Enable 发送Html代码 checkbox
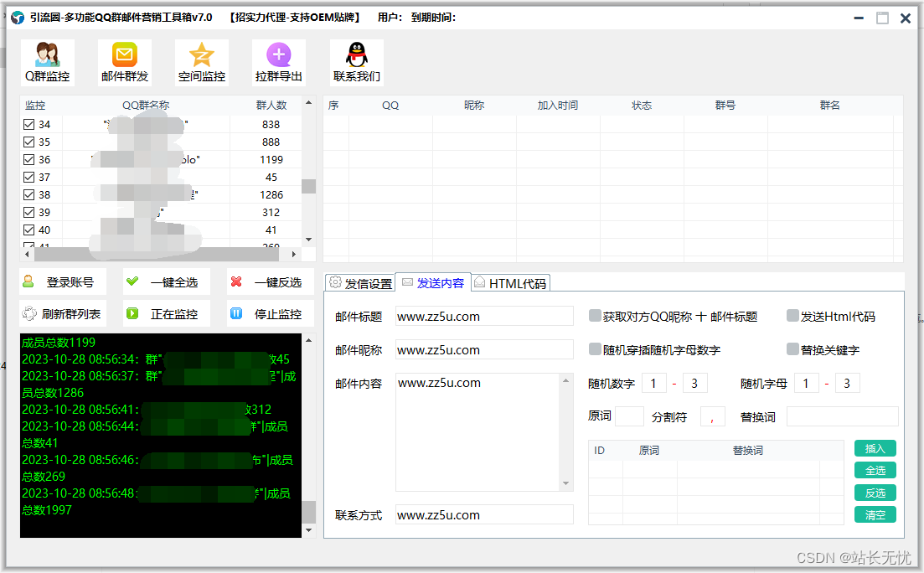924x573 pixels. point(792,316)
